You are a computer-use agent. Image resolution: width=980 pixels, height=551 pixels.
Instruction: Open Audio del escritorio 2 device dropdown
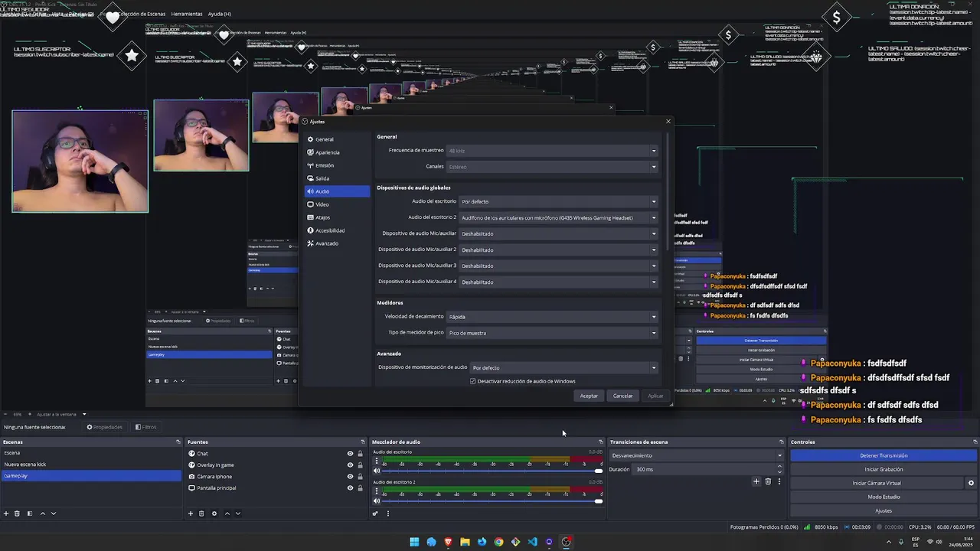[558, 218]
